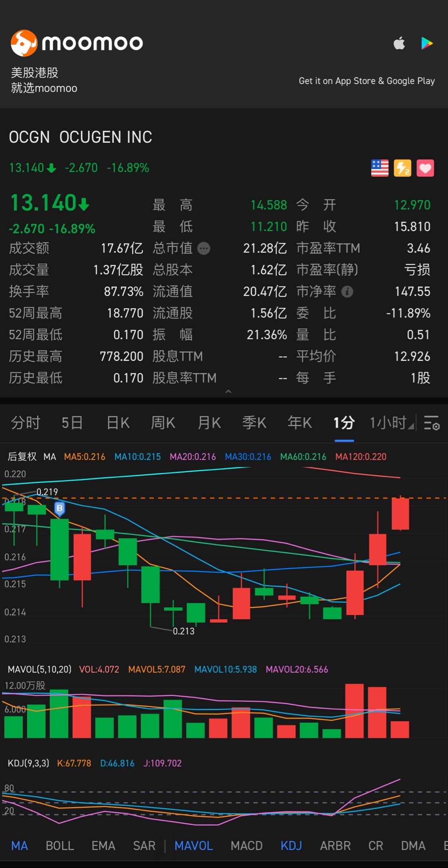Tap the D:46.816 value
The height and width of the screenshot is (868, 448).
[117, 763]
